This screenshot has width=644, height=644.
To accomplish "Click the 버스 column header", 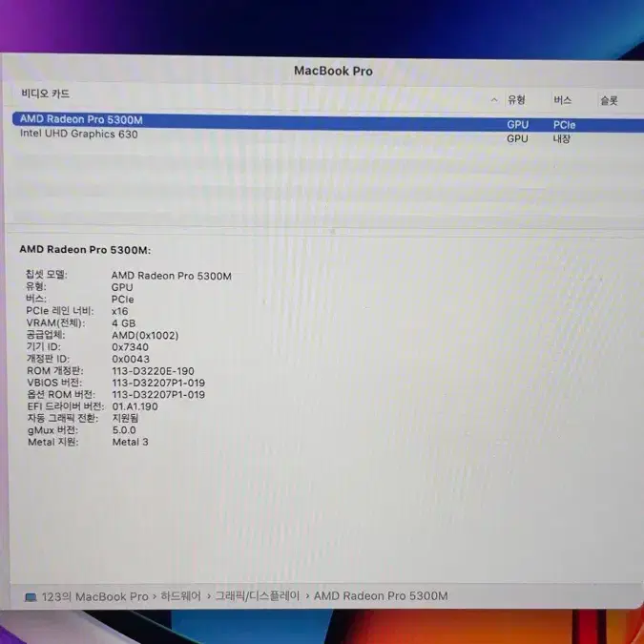I will tap(562, 100).
